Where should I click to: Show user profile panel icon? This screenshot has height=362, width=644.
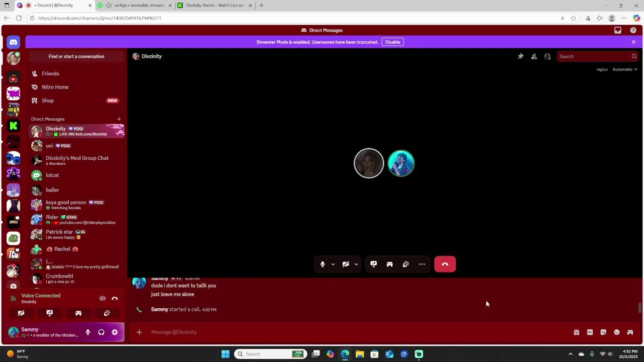click(x=547, y=56)
